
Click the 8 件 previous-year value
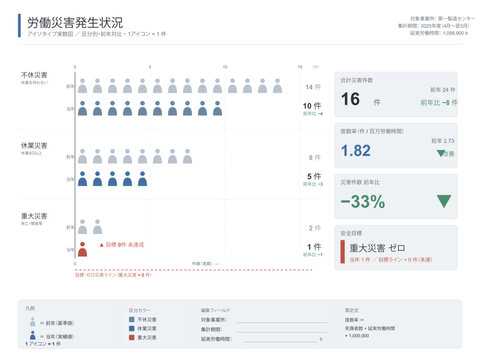[x=315, y=157]
